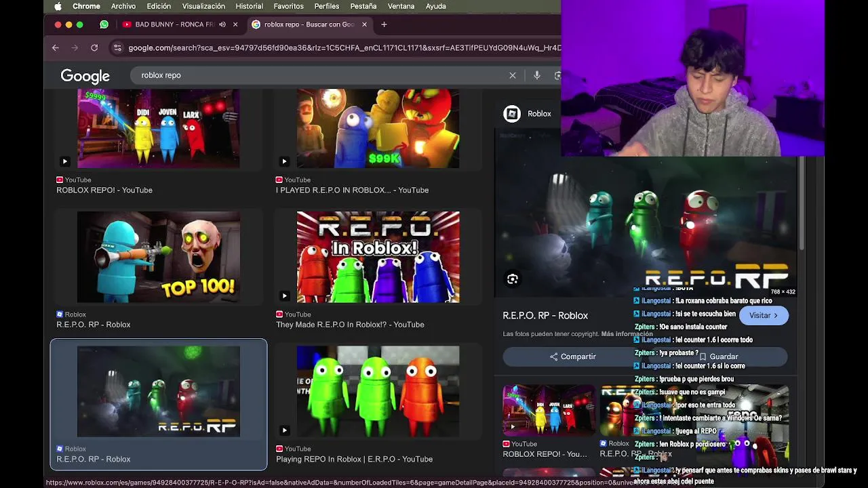Screen dimensions: 868x488
Task: Open a new browser tab
Action: tap(384, 24)
